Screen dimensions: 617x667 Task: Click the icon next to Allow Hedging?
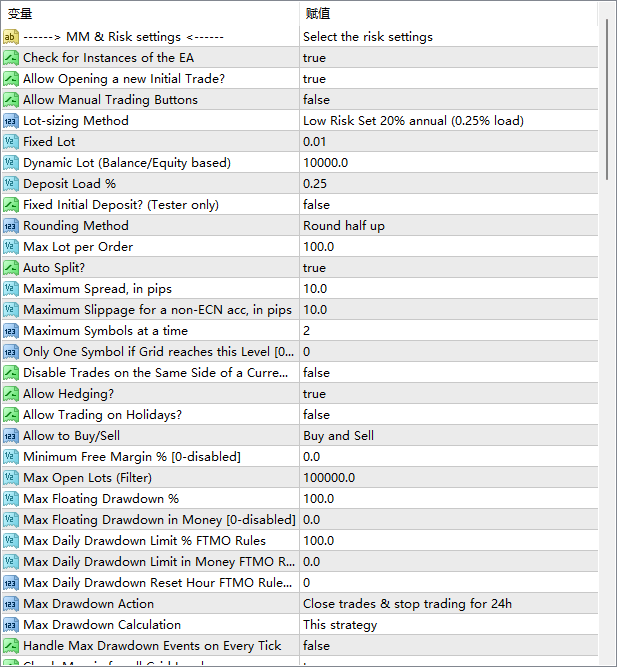tap(11, 394)
